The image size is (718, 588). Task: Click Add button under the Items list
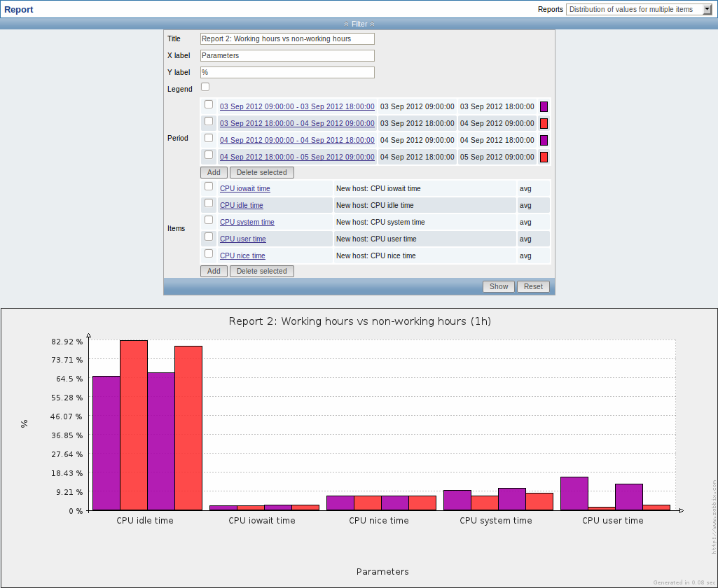214,272
